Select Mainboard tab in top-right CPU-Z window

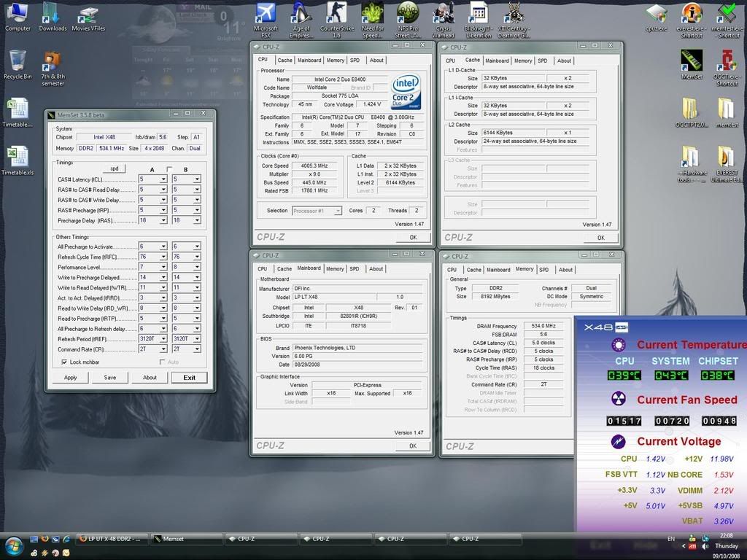497,61
